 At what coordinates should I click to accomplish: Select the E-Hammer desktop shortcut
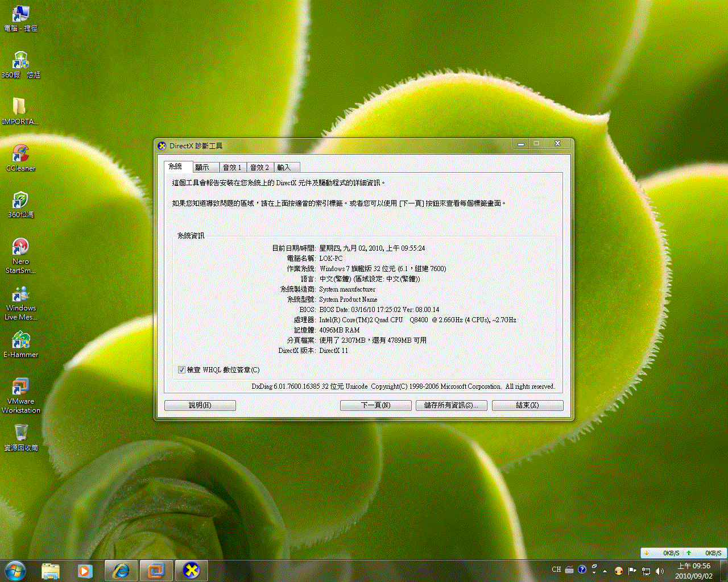pos(20,344)
